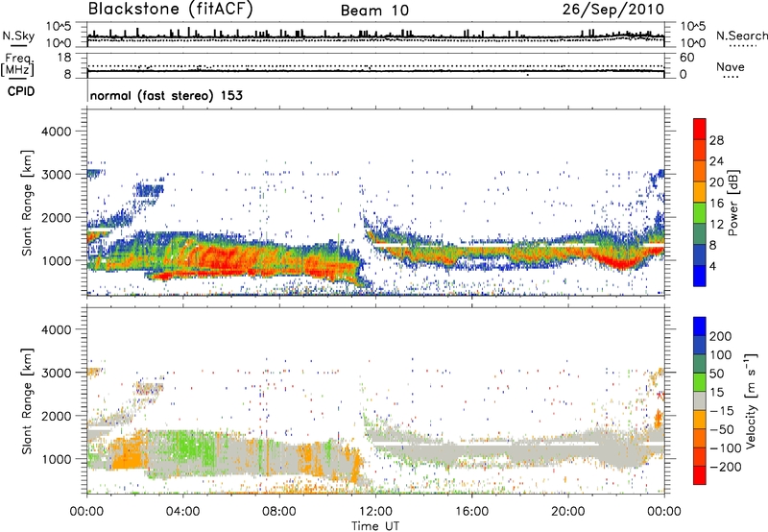Click the "4" power colorbar label

tap(712, 266)
